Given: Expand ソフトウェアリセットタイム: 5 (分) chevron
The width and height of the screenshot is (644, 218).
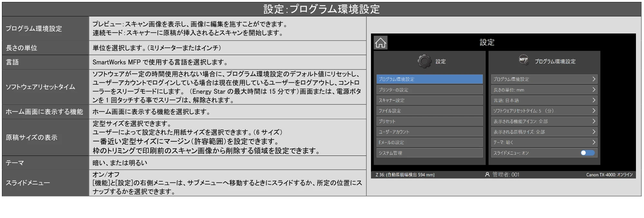Looking at the screenshot, I should click(594, 111).
